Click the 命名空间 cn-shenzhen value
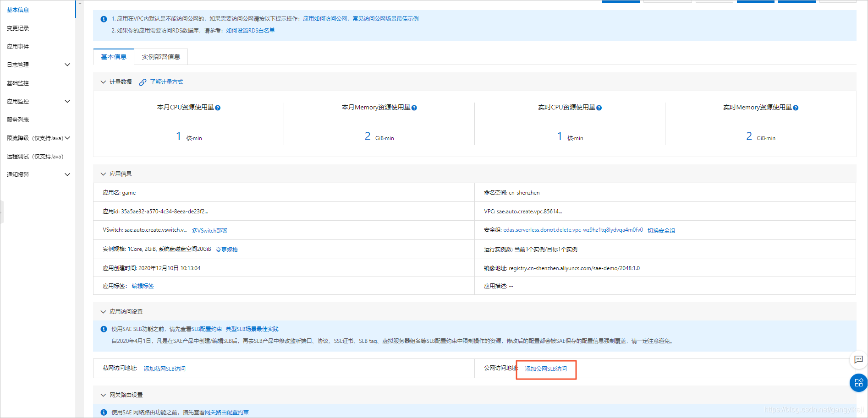 tap(524, 193)
